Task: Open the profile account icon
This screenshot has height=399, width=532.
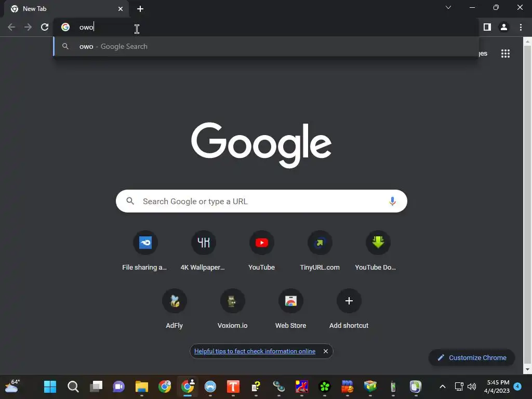Action: (504, 27)
